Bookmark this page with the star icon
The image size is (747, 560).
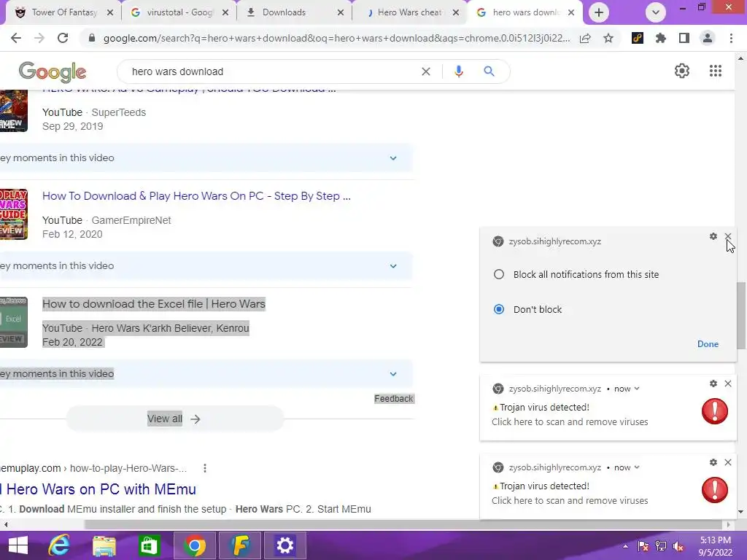coord(608,38)
